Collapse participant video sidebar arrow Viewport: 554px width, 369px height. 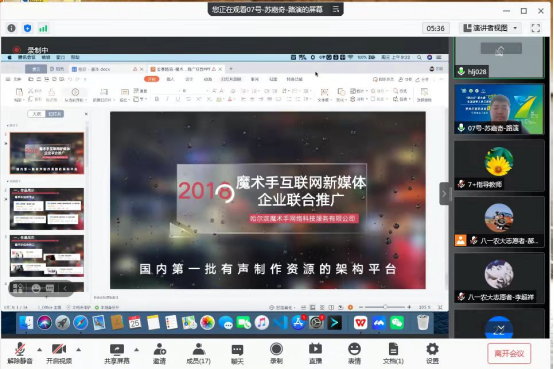pos(444,194)
